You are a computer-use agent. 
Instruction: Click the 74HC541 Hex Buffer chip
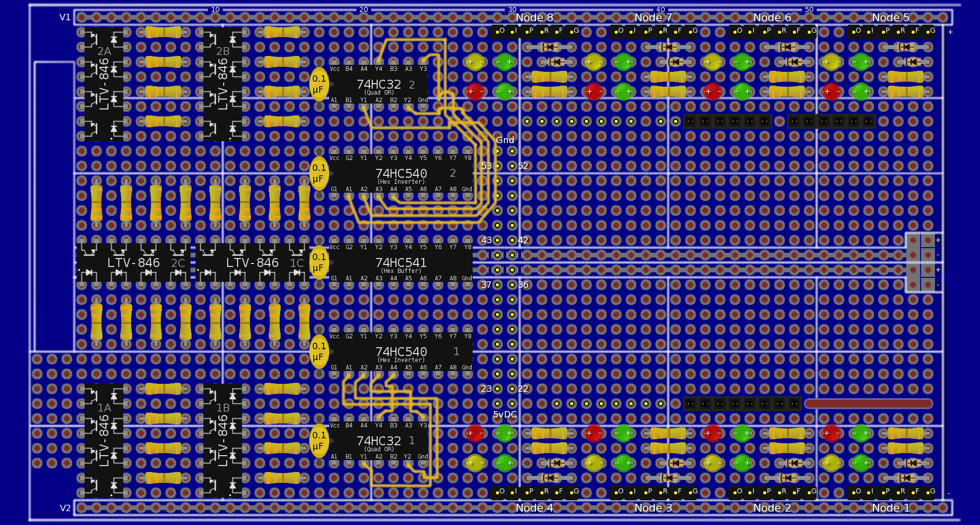tap(401, 262)
